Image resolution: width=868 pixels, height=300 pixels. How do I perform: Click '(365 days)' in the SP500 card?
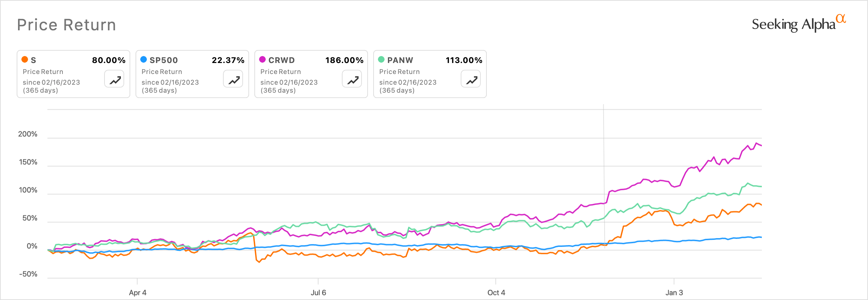[159, 90]
